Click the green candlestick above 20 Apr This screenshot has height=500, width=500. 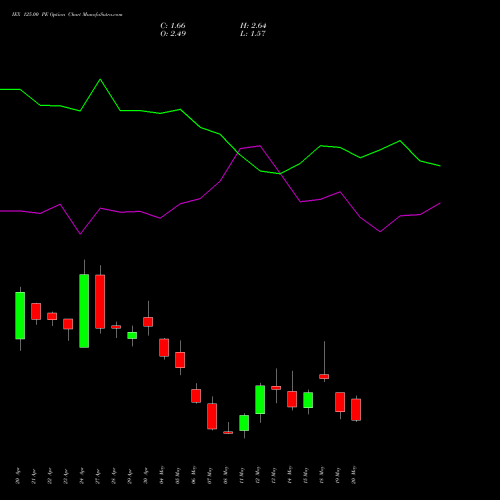point(20,316)
